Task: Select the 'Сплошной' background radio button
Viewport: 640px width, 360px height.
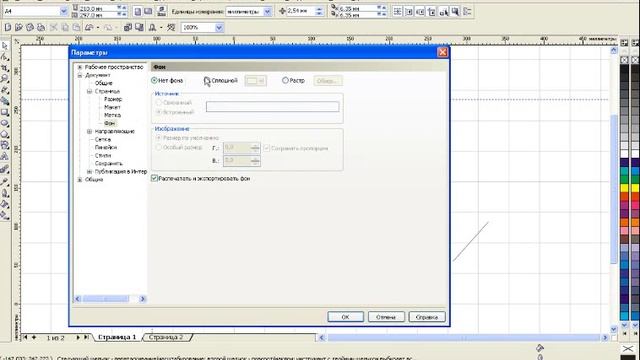Action: [207, 80]
